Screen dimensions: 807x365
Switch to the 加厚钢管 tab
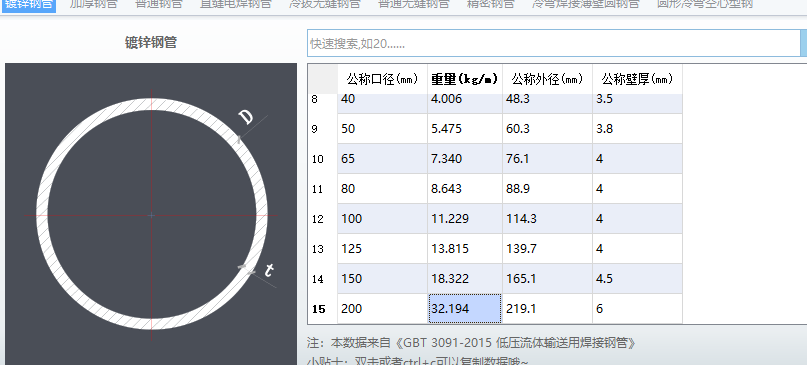tap(93, 5)
